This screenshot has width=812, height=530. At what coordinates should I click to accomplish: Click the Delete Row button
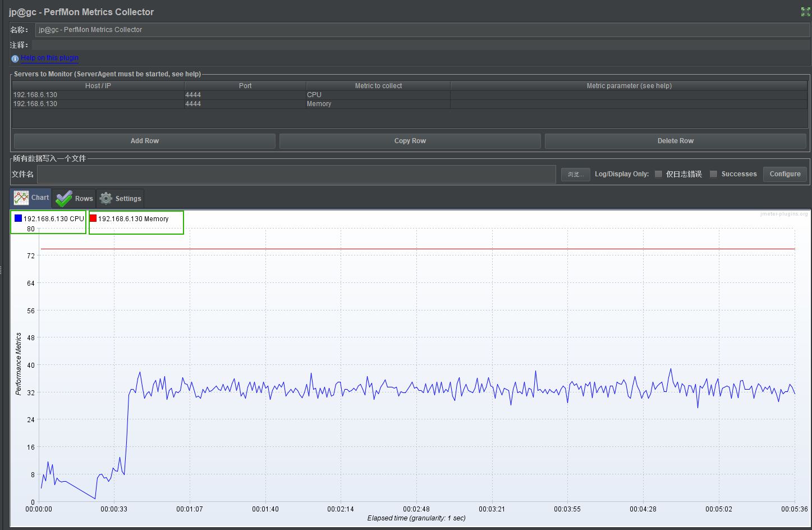pos(676,141)
